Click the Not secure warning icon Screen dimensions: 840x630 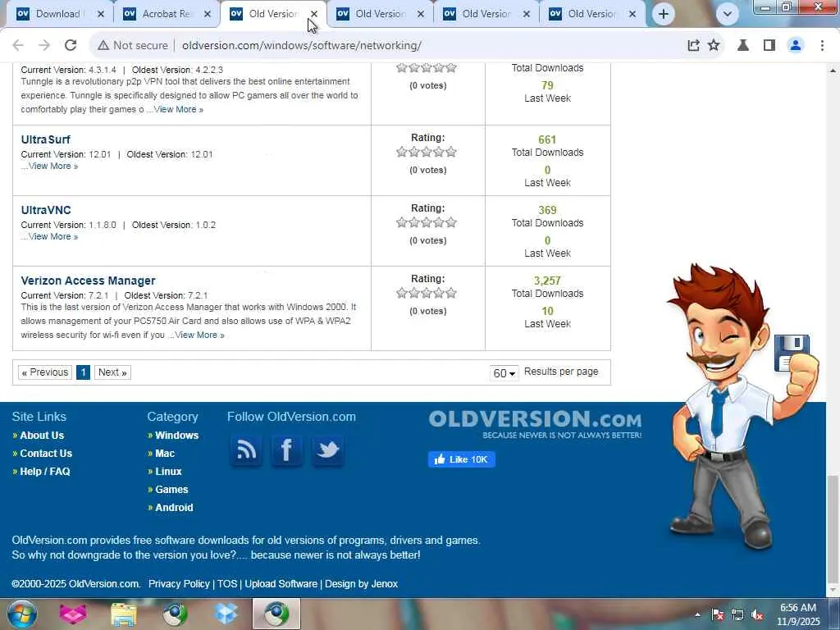coord(103,46)
